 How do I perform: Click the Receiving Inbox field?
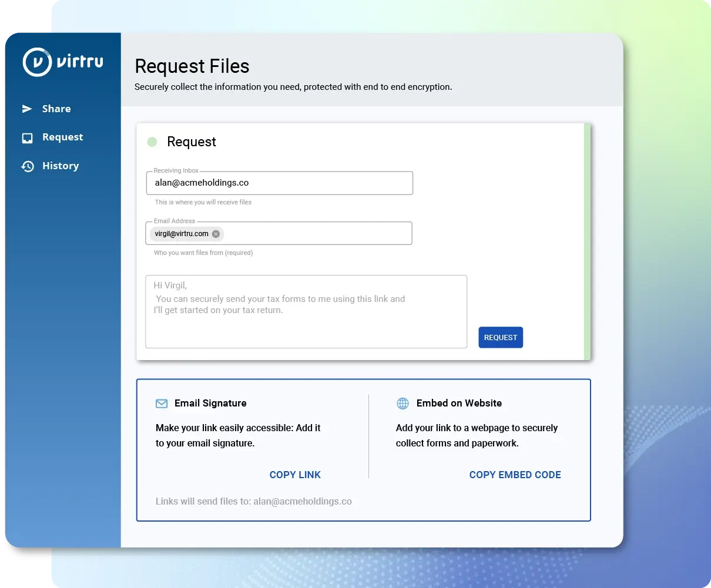coord(279,183)
